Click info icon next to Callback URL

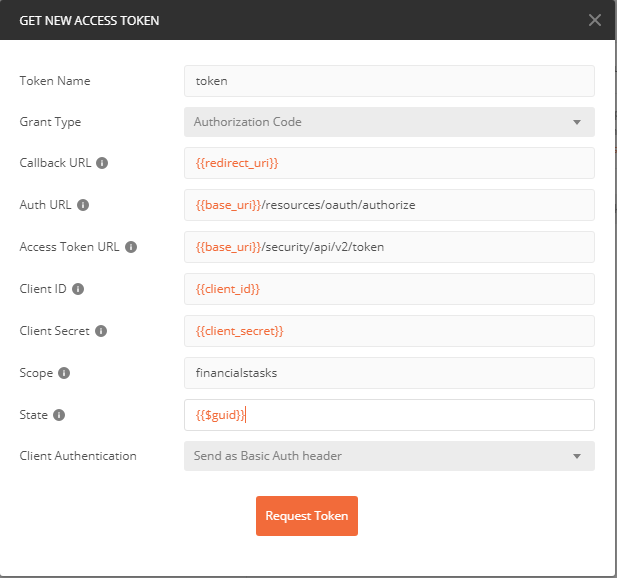click(102, 163)
